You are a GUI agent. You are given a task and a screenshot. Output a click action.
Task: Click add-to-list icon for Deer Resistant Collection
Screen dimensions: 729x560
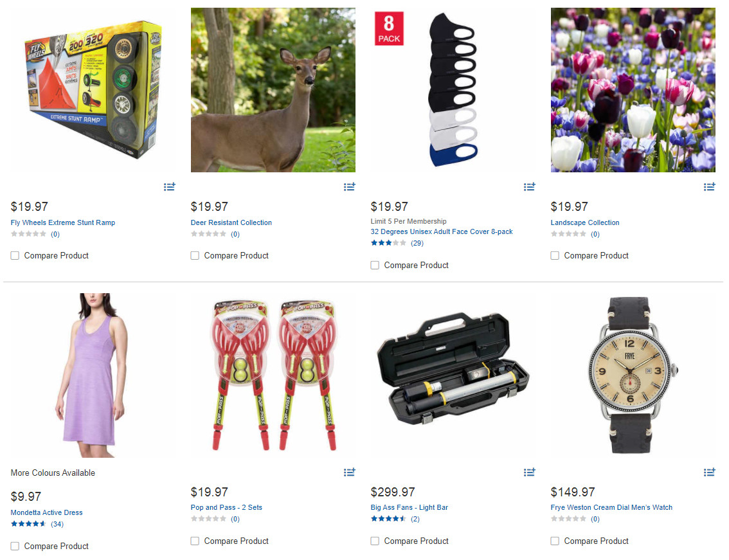pos(349,186)
